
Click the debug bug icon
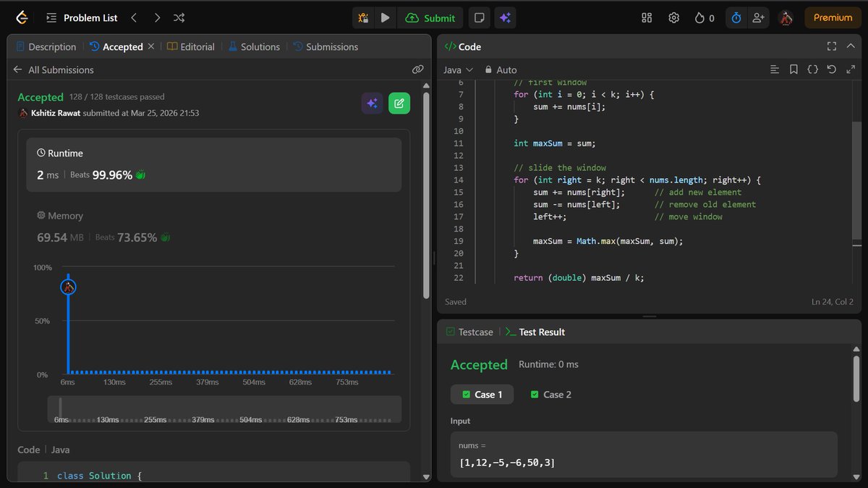pos(364,17)
